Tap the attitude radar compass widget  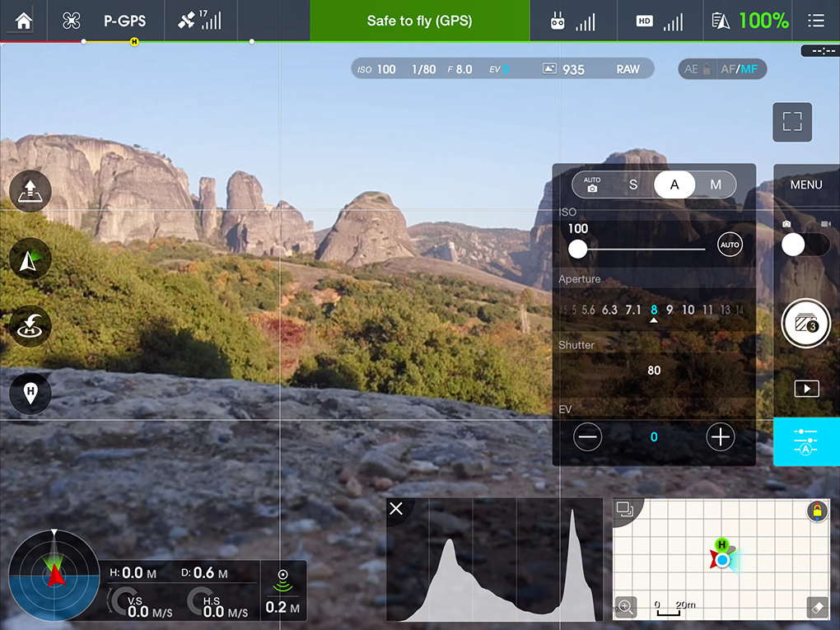(x=54, y=576)
